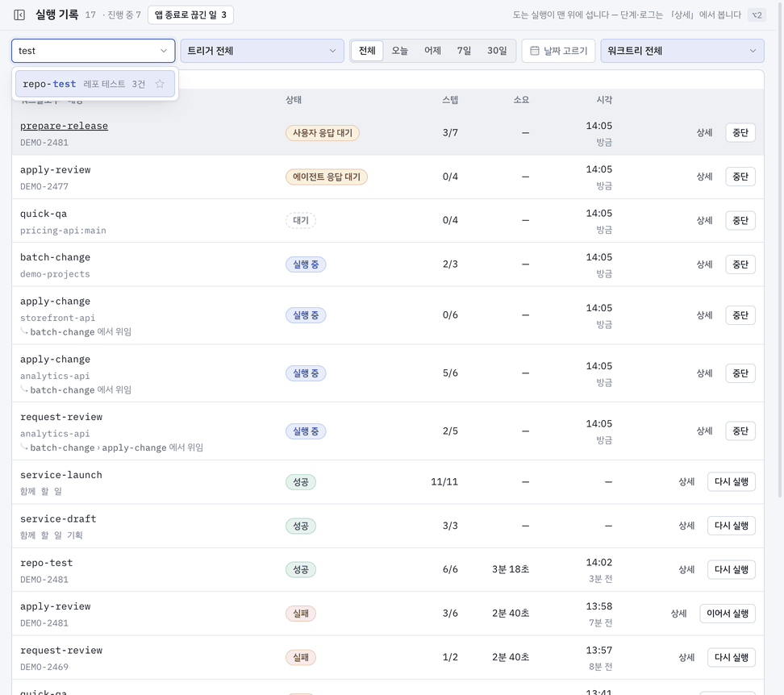The width and height of the screenshot is (784, 695).
Task: Collapse the sidebar with the panel icon
Action: 19,15
